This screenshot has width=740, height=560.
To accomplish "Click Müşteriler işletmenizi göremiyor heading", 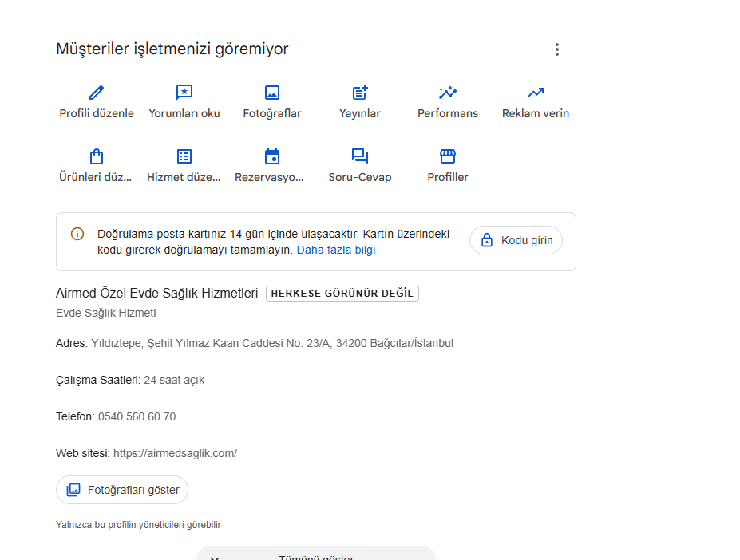I will pyautogui.click(x=172, y=49).
